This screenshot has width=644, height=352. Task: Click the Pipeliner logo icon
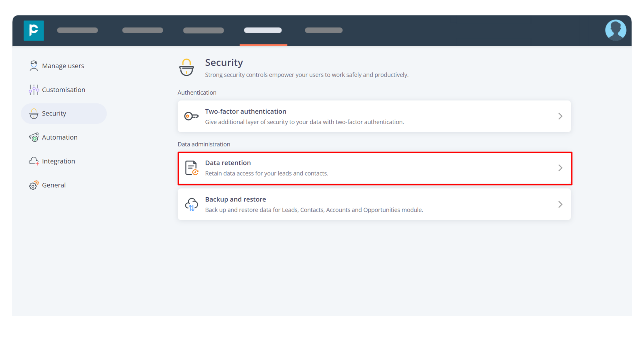click(x=33, y=31)
